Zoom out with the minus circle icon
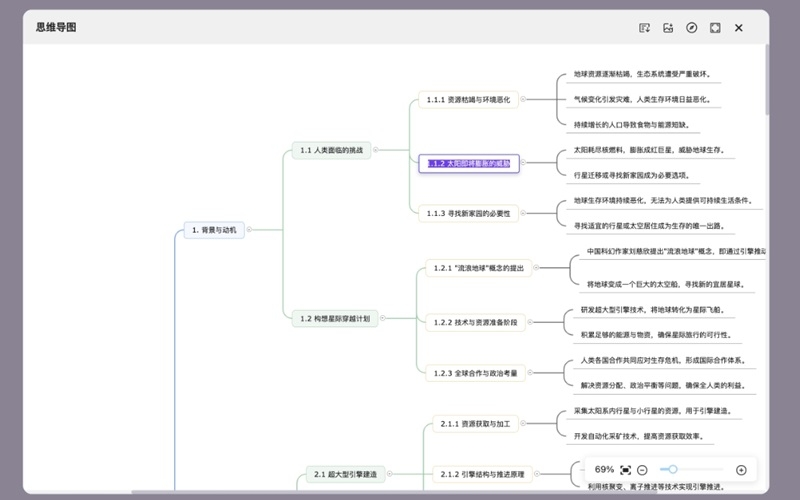 click(642, 470)
